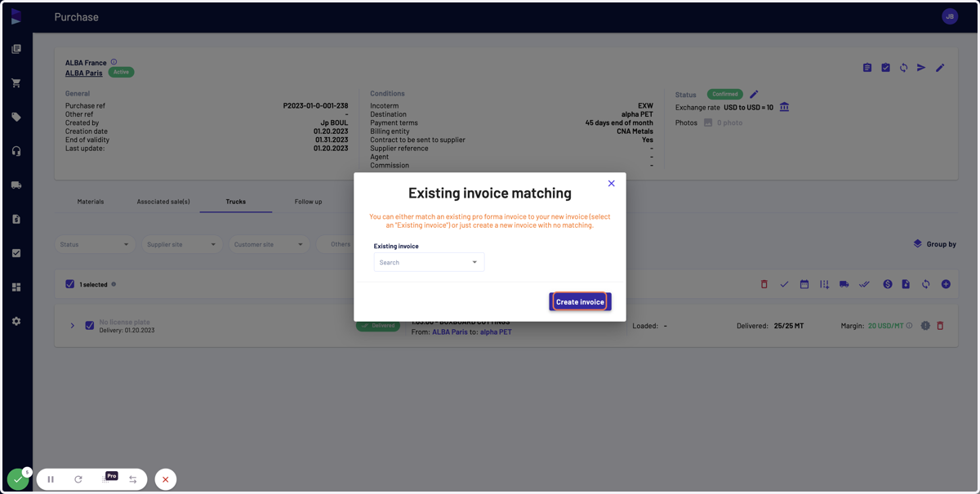Open the alpha PET link on the truck row

point(496,332)
